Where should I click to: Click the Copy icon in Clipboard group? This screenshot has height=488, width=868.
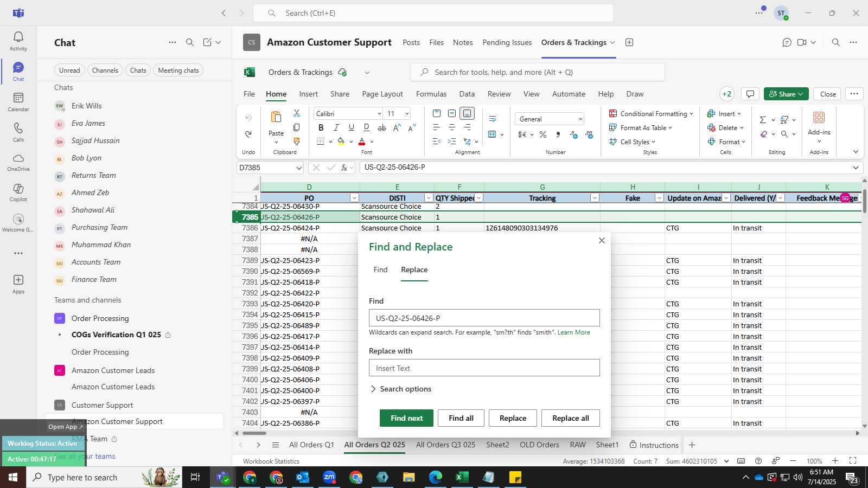[x=296, y=127]
